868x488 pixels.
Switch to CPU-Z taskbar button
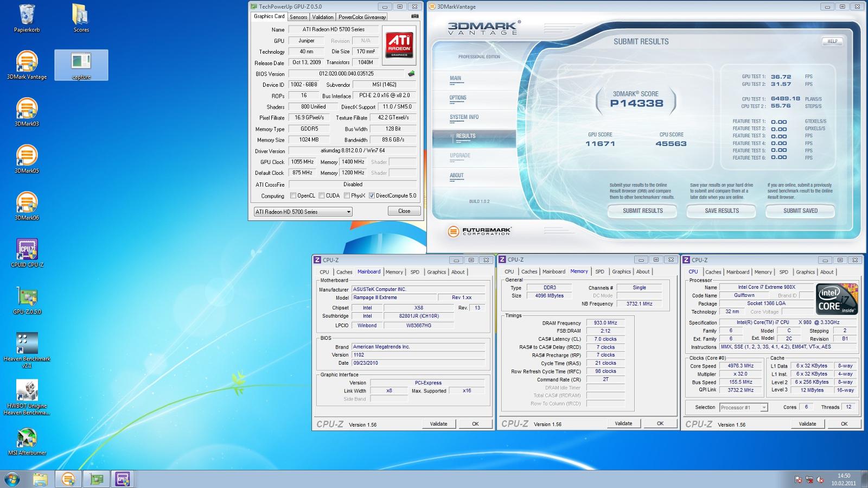pos(123,479)
